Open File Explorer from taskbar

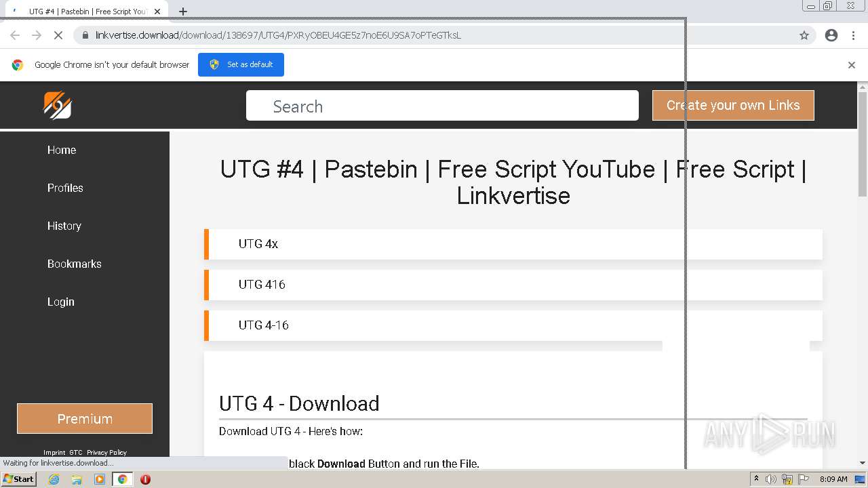(x=77, y=479)
